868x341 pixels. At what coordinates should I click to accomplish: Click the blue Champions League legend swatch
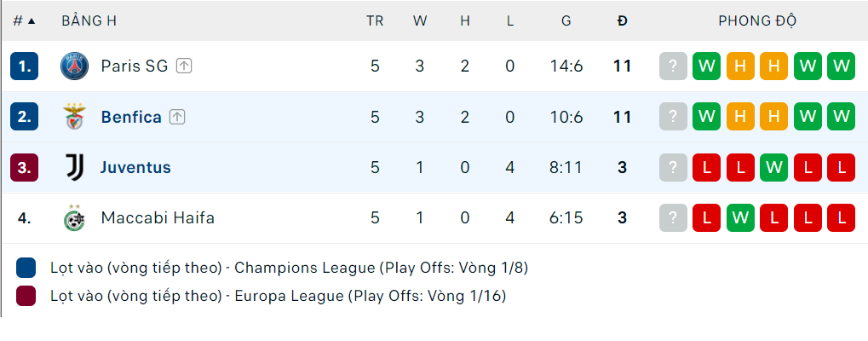(26, 268)
